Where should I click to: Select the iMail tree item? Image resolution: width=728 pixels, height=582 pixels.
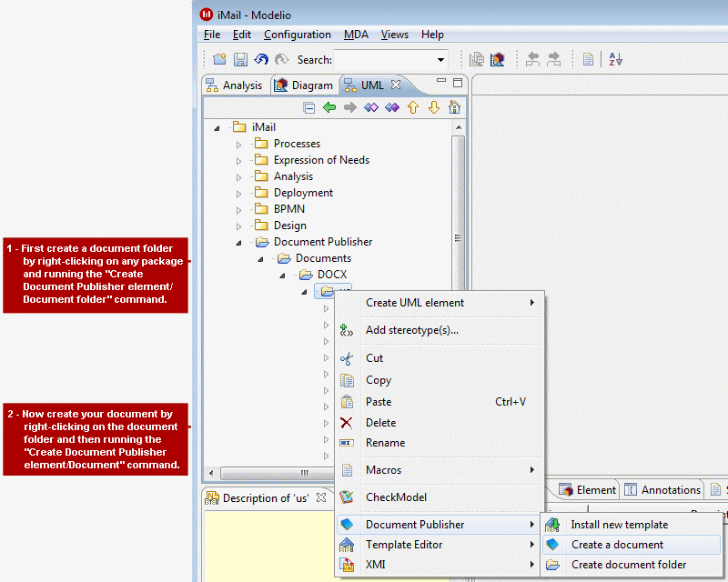[x=264, y=127]
